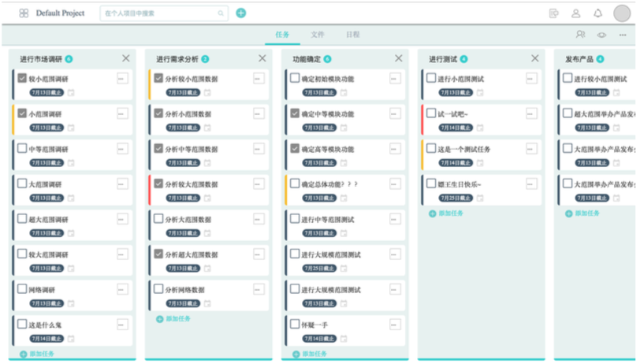Click the Default Project title
640x364 pixels.
click(61, 13)
